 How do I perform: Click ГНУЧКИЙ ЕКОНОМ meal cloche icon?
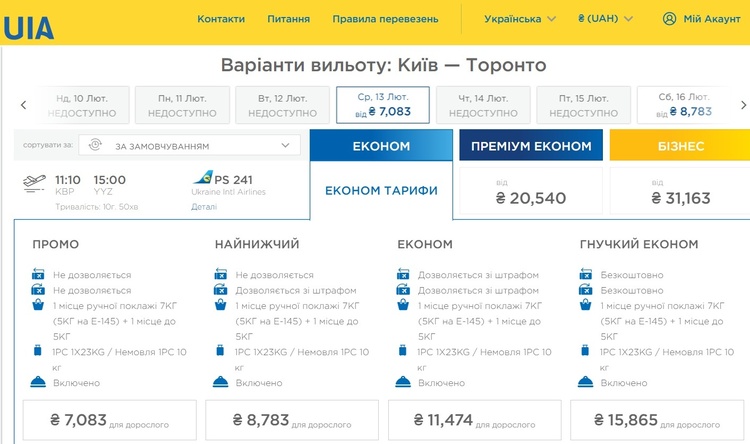tap(585, 382)
